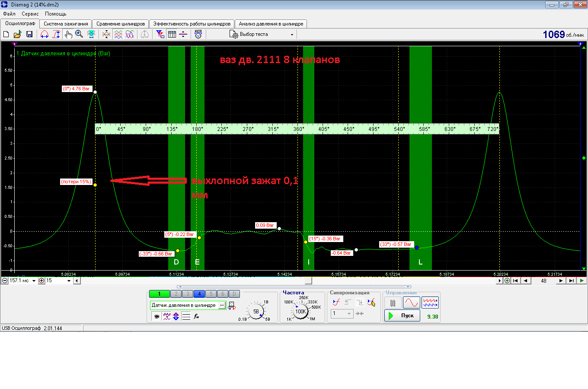588x389 pixels.
Task: Toggle the D digital channel button
Action: click(x=234, y=294)
